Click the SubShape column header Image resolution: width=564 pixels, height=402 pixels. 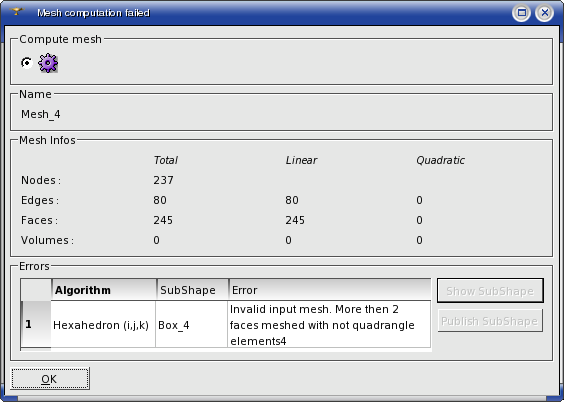pyautogui.click(x=192, y=290)
